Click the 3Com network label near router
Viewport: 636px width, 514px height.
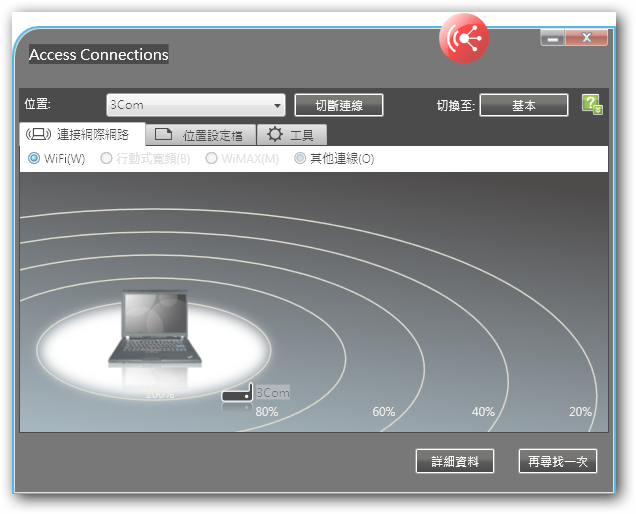[273, 392]
